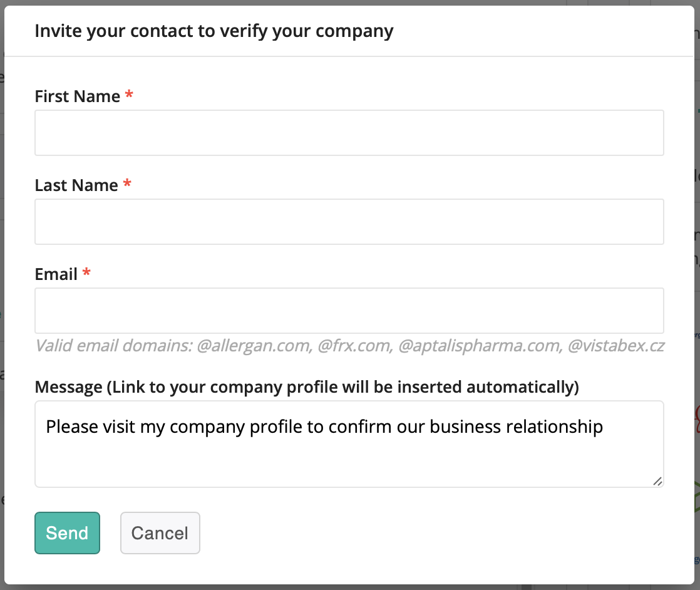Click into the Email input field
Screen dimensions: 700x590
click(349, 311)
